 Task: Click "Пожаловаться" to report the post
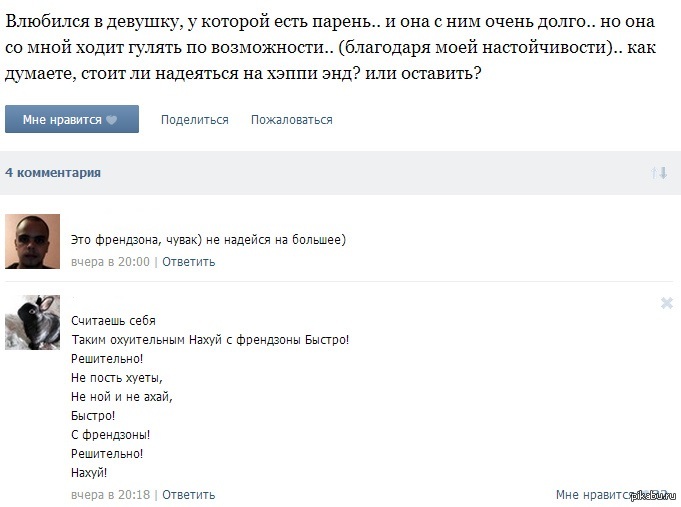pos(292,120)
